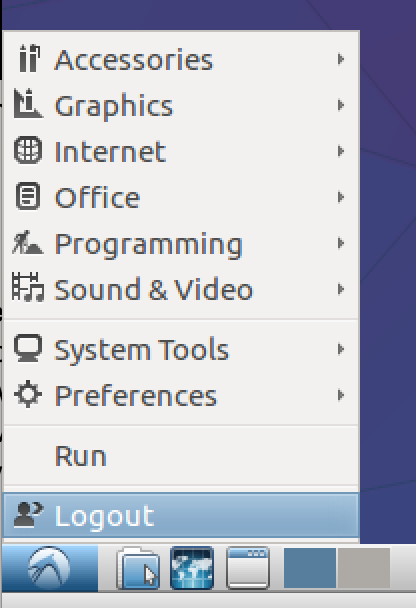Click the show desktop window icon
The image size is (416, 608).
pyautogui.click(x=248, y=568)
